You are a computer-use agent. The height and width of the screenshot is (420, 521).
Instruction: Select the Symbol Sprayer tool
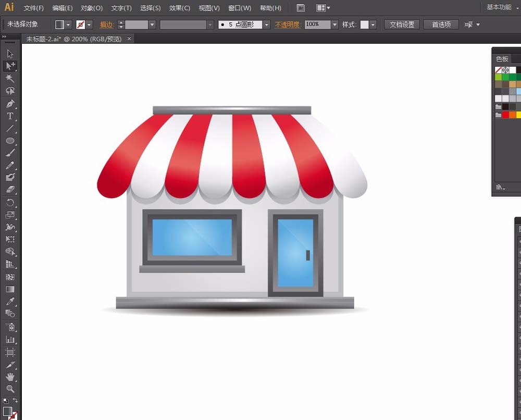click(x=10, y=327)
